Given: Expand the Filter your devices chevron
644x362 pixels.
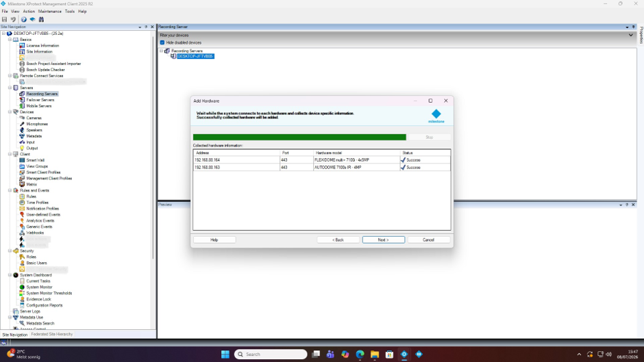Looking at the screenshot, I should (631, 36).
